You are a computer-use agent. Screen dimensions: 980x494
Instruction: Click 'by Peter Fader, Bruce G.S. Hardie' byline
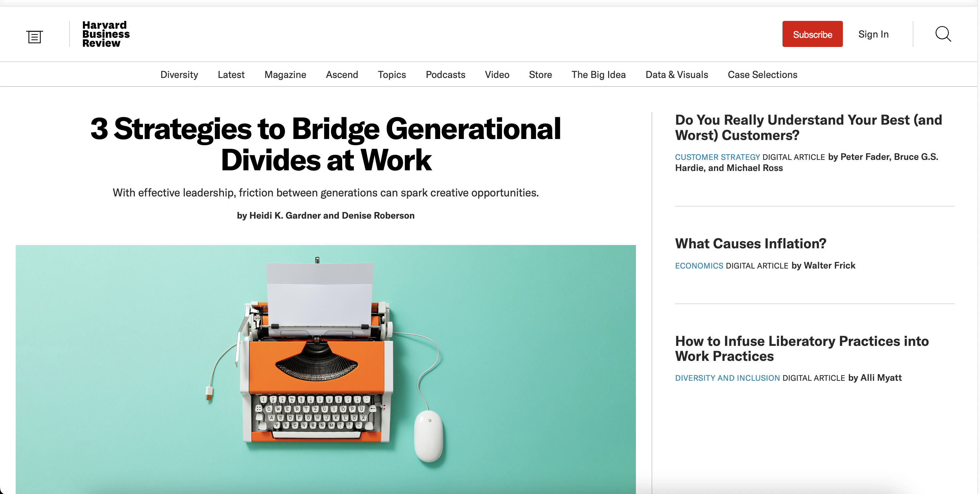pos(807,162)
